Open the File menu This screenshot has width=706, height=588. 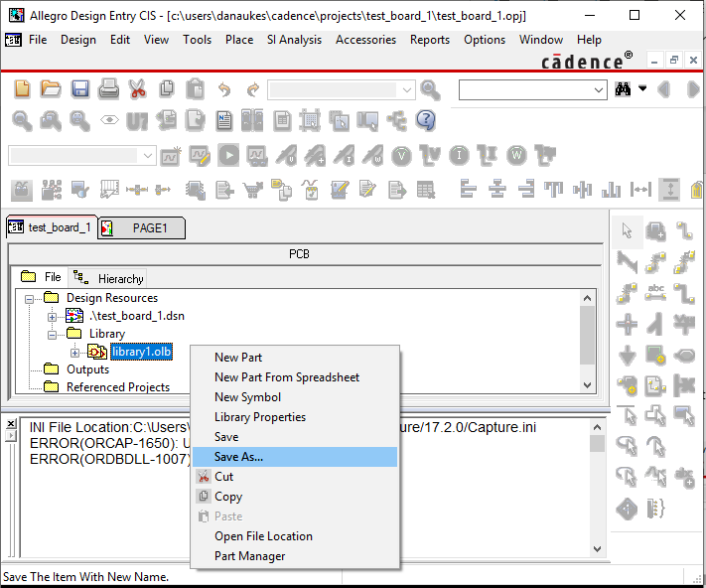point(38,40)
